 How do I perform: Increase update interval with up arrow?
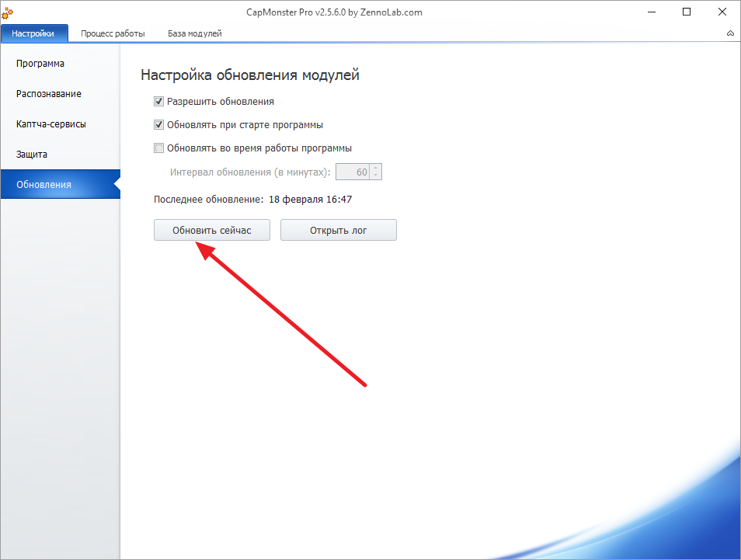(376, 169)
